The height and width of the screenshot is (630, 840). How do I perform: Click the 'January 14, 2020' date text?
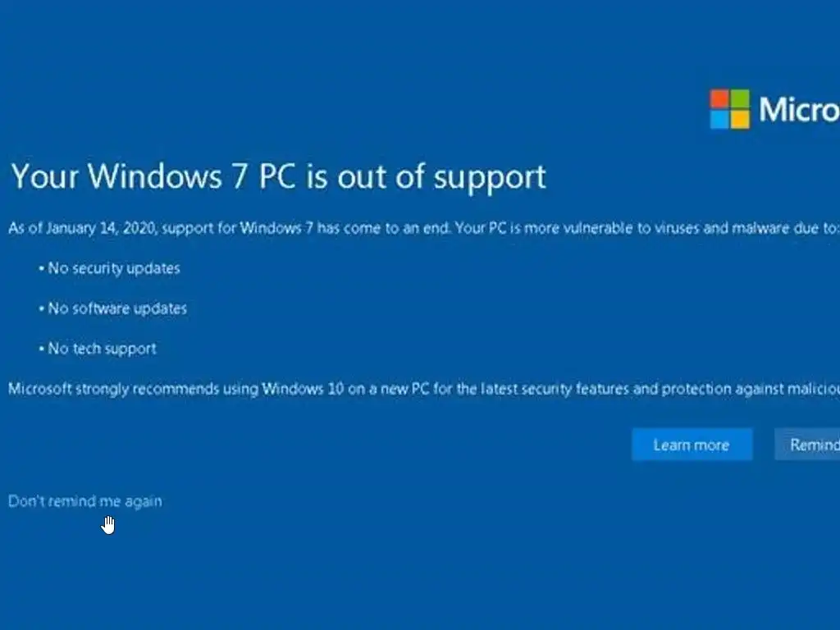click(101, 229)
